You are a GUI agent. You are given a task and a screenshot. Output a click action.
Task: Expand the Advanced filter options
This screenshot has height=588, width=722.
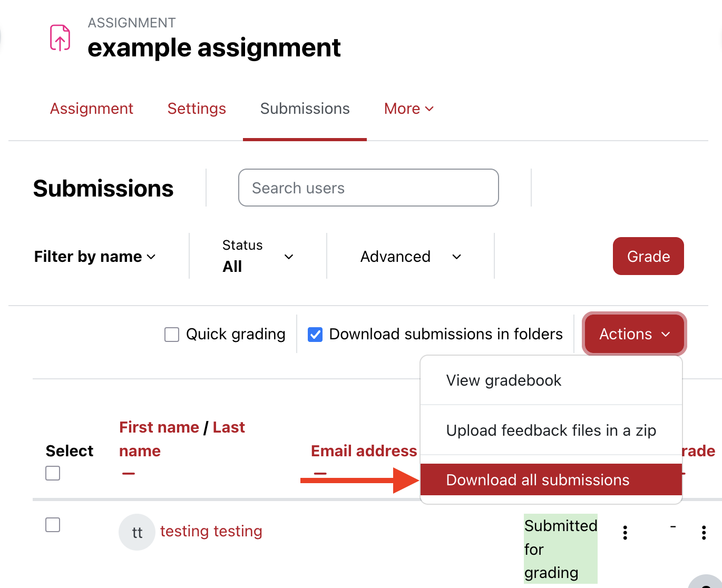click(x=411, y=257)
